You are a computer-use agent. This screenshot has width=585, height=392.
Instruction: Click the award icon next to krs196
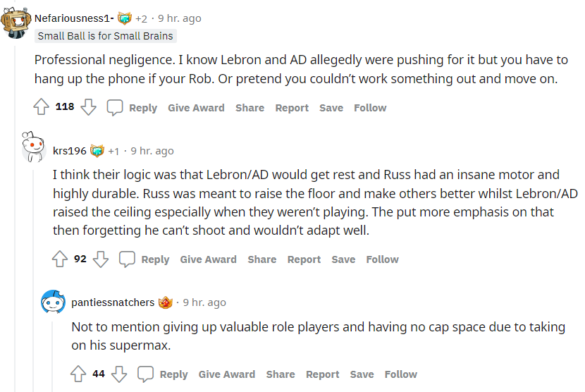[x=97, y=151]
